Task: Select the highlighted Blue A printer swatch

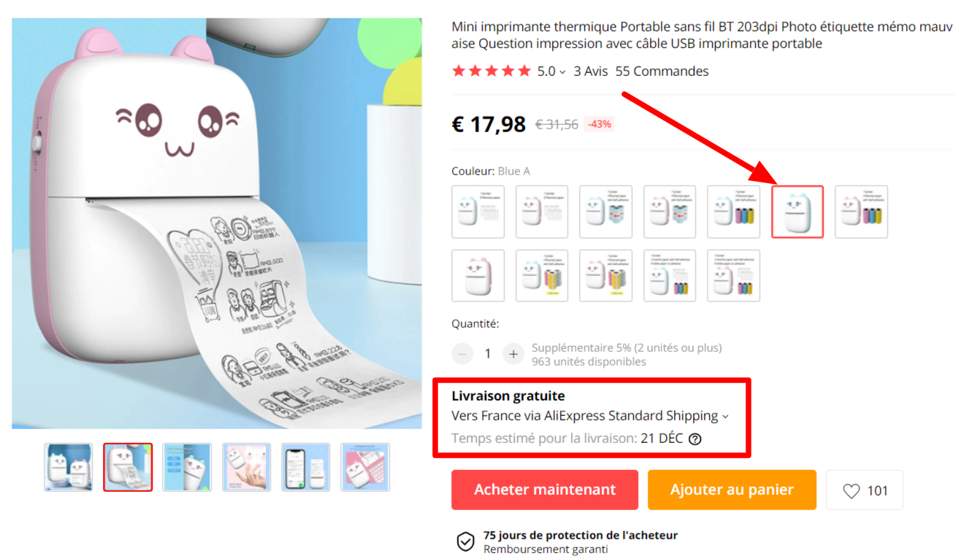Action: tap(797, 212)
